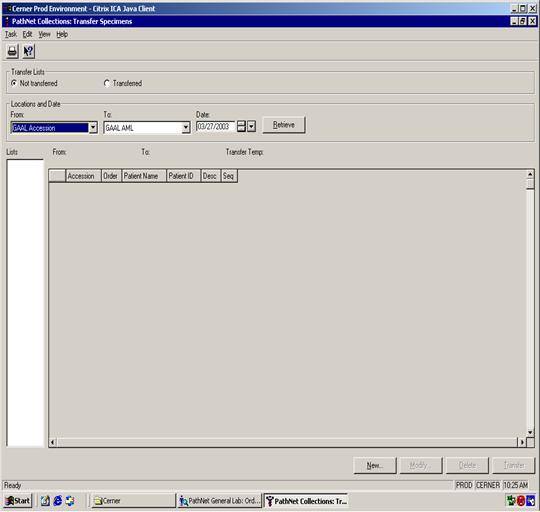Screen dimensions: 540x512
Task: Click the blue system tray icon
Action: pyautogui.click(x=531, y=501)
